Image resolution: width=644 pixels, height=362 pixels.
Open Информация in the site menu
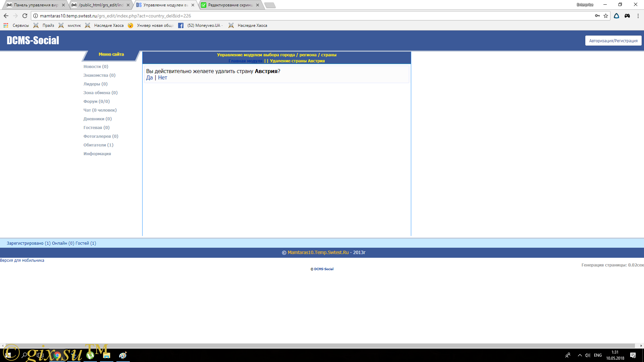(97, 154)
